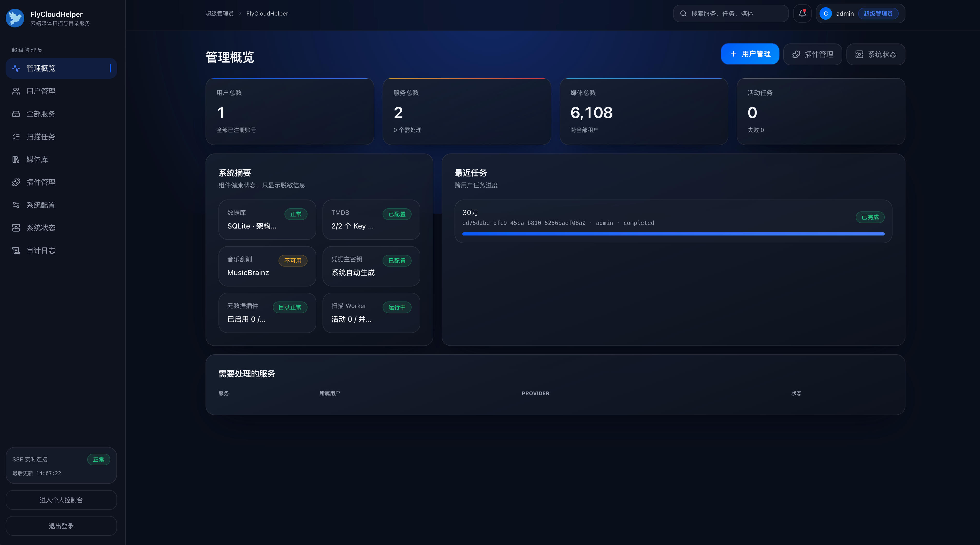
Task: Click the 已完成 task badge
Action: click(870, 217)
